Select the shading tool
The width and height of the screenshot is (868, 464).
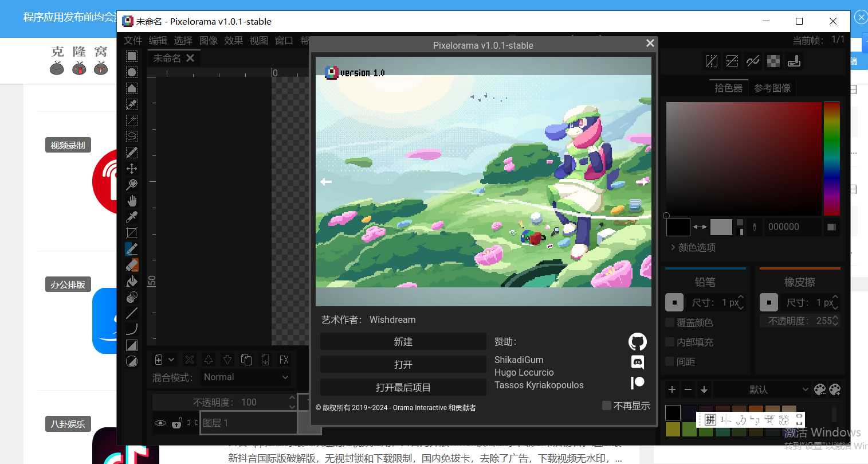132,297
